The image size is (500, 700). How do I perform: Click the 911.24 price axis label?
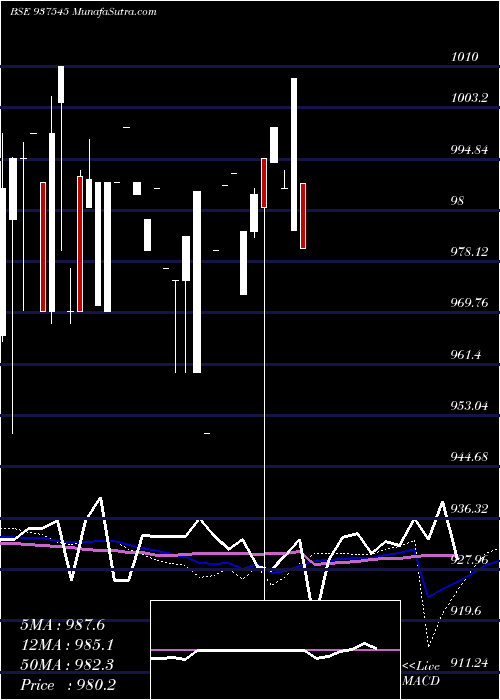(469, 662)
